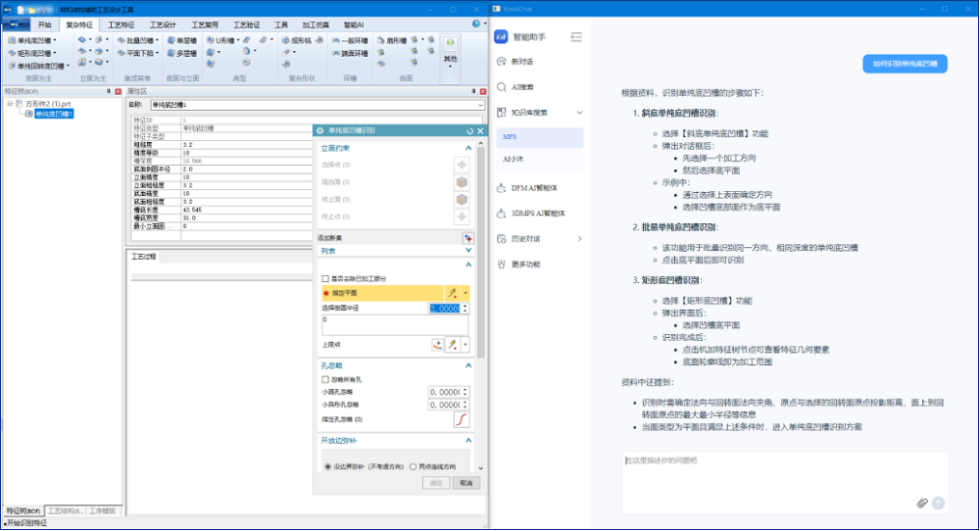The width and height of the screenshot is (980, 531).
Task: Collapse the 立面约束 section
Action: (467, 148)
